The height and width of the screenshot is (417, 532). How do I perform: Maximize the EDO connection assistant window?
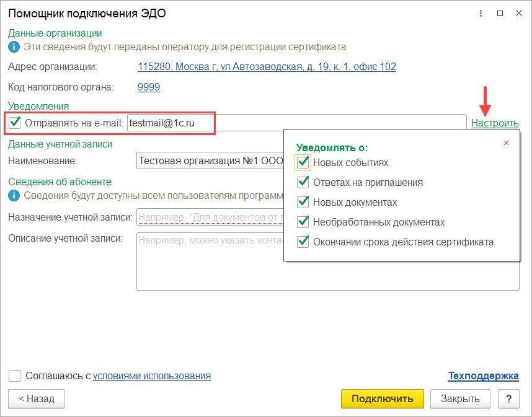click(500, 13)
